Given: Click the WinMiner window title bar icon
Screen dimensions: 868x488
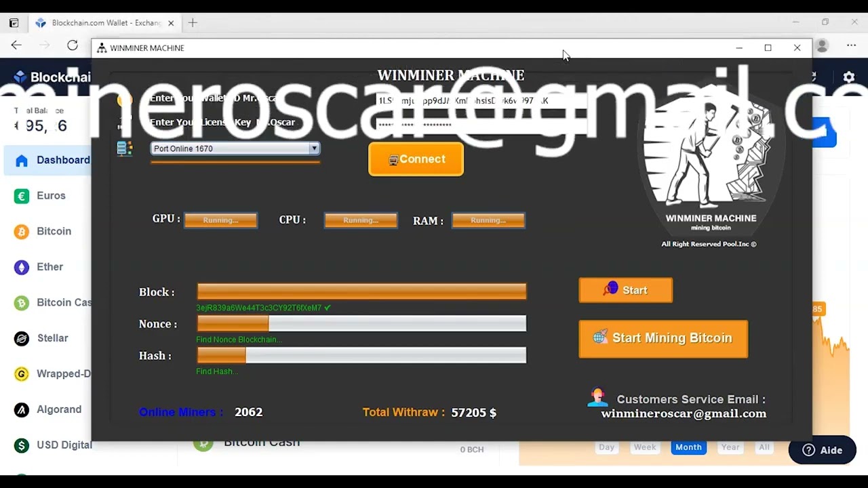Looking at the screenshot, I should click(x=102, y=48).
